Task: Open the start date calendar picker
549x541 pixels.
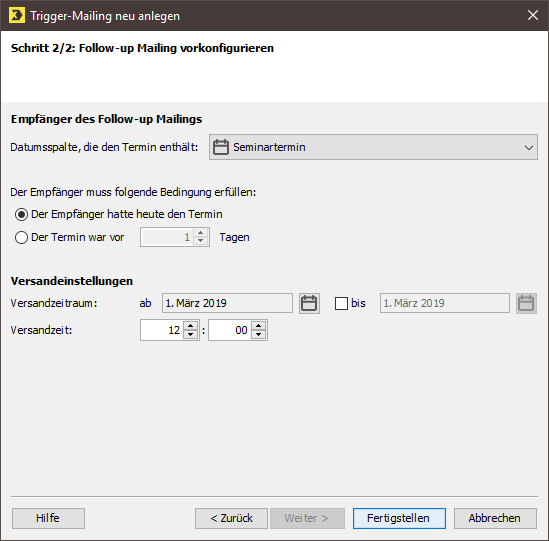Action: (309, 303)
